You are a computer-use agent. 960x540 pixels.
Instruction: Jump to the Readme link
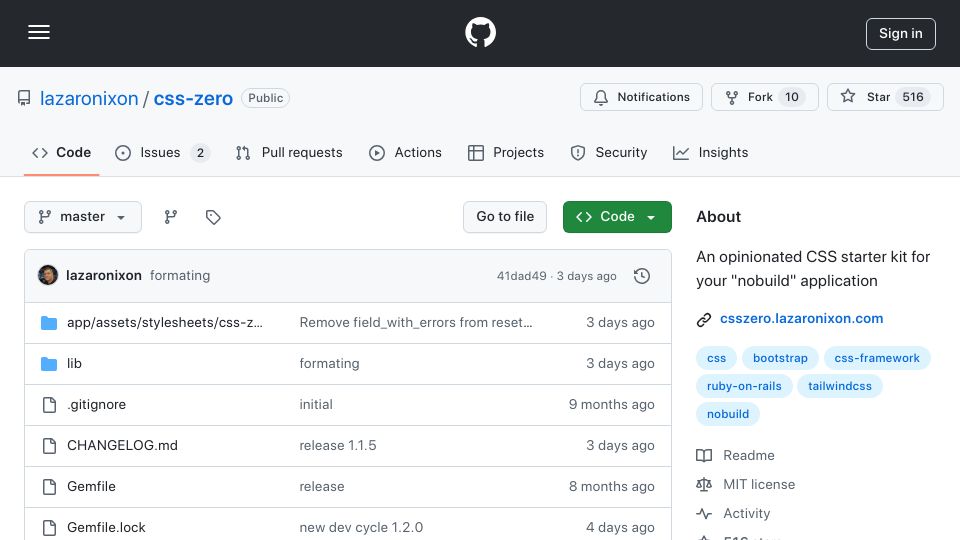(749, 456)
